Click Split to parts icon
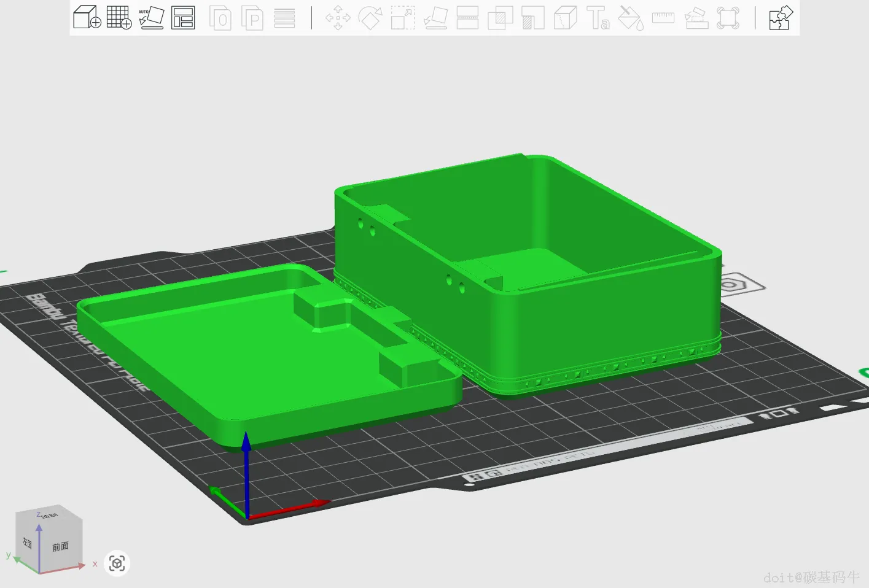Screen dimensions: 869x588 coord(252,18)
